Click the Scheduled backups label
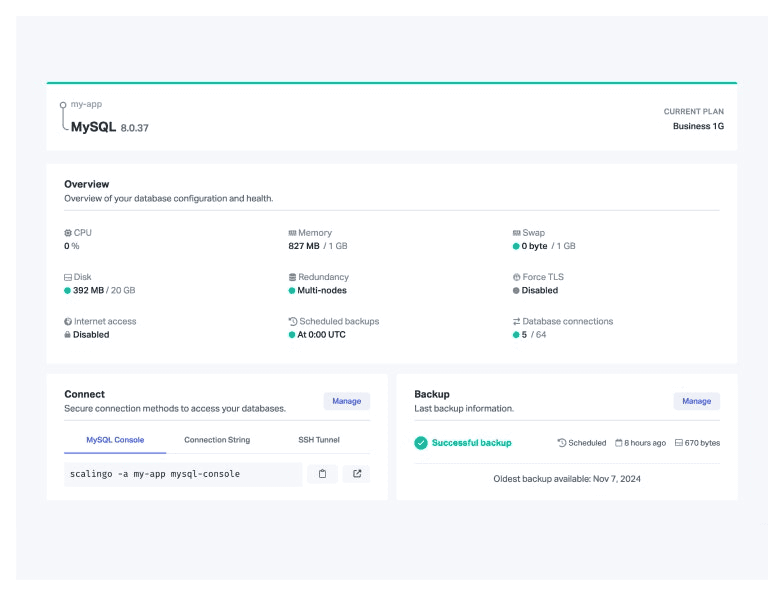 [339, 322]
